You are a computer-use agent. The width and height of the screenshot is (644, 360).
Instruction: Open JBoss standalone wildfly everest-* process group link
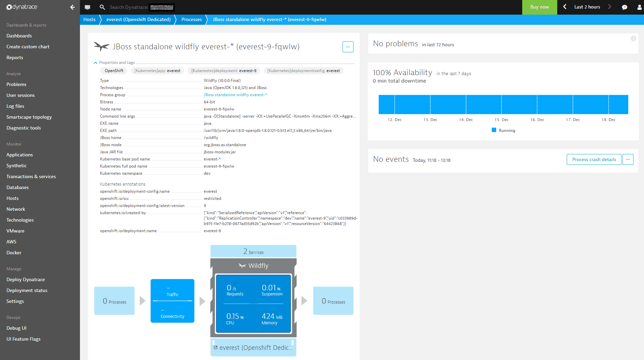(x=235, y=95)
